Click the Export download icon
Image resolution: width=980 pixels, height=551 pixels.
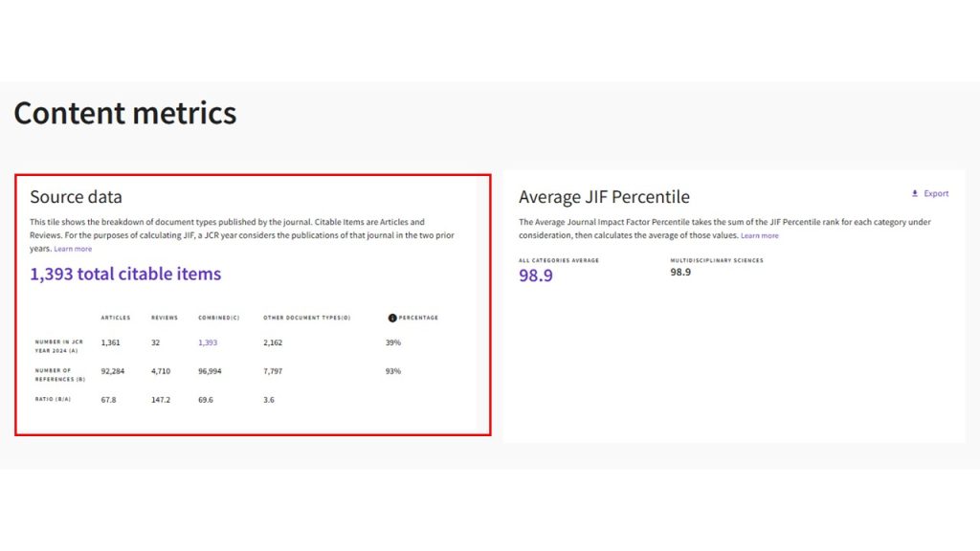coord(914,193)
